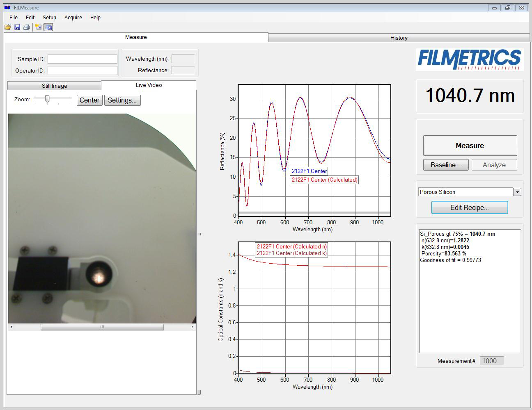
Task: Click the optical constants graph area
Action: point(314,308)
